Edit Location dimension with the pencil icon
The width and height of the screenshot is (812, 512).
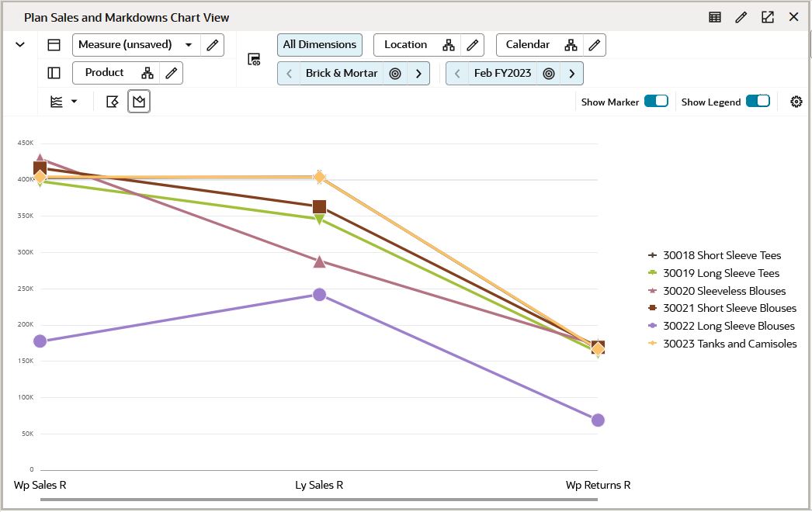[x=472, y=45]
